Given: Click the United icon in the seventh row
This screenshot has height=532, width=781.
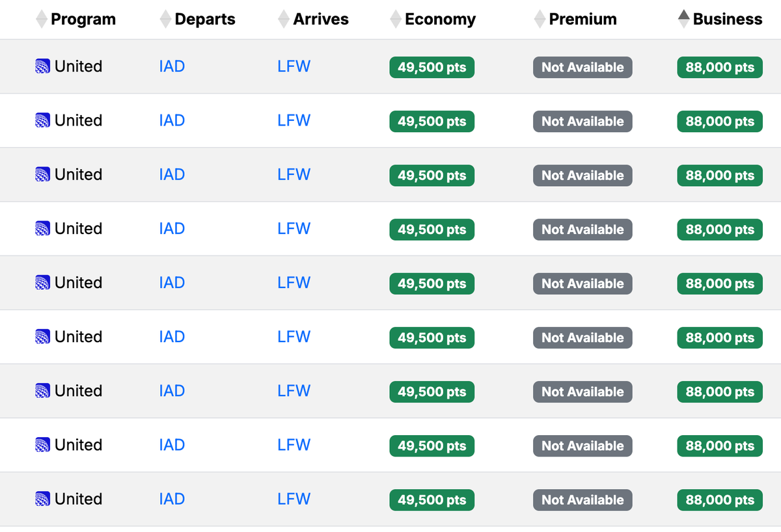Looking at the screenshot, I should (x=42, y=390).
